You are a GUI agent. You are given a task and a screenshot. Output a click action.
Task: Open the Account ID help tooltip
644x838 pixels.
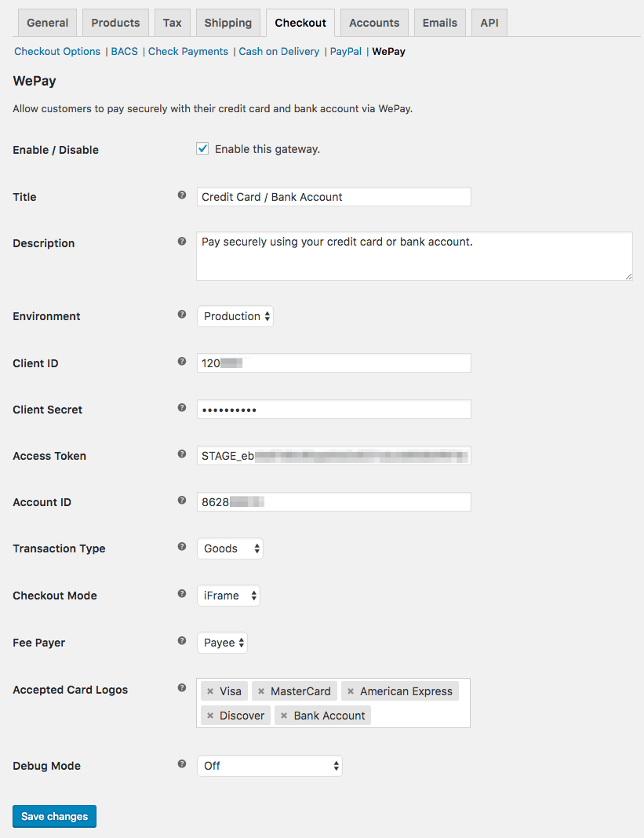(x=181, y=500)
